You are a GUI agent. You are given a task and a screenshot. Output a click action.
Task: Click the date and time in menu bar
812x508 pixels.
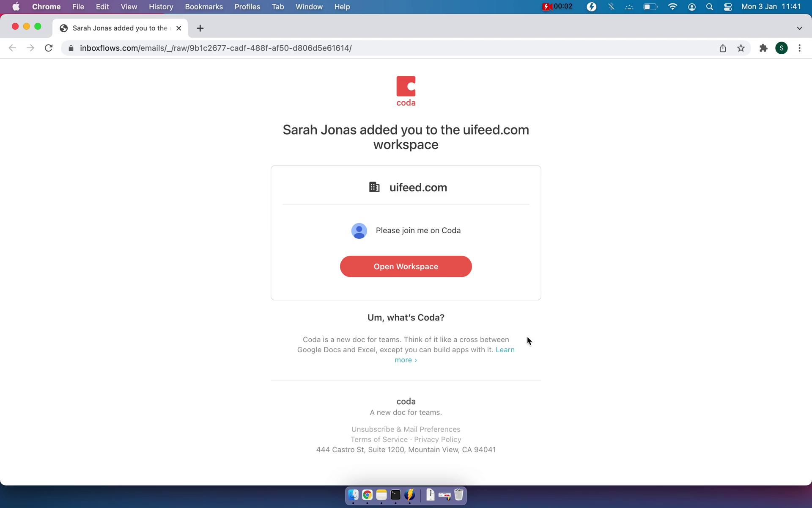(x=771, y=7)
